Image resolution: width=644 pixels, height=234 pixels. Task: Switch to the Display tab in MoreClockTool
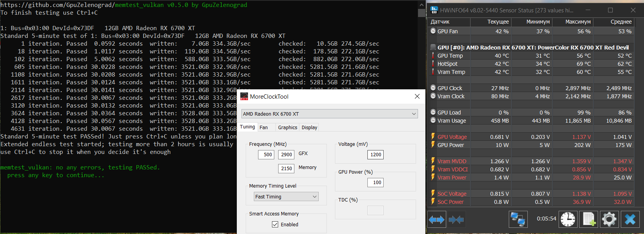point(309,127)
